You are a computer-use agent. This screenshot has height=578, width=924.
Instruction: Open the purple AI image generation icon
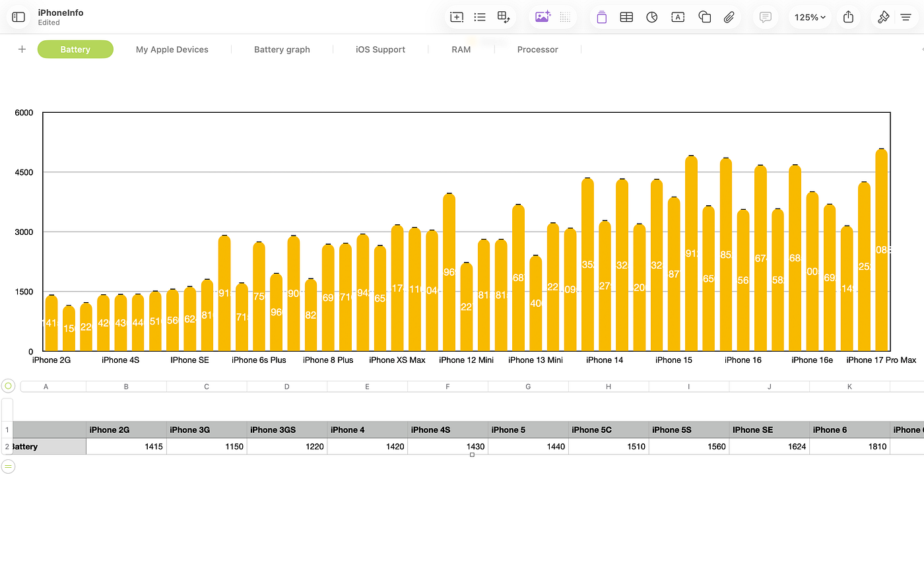[x=543, y=17]
